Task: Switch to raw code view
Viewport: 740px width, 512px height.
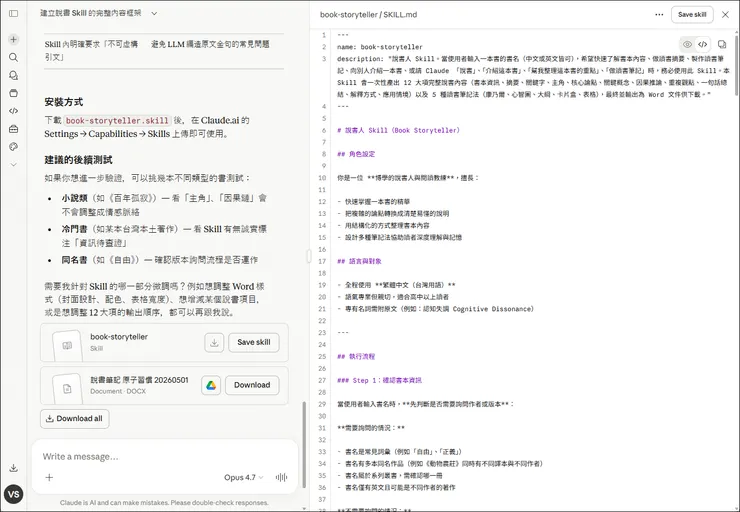Action: pos(703,44)
